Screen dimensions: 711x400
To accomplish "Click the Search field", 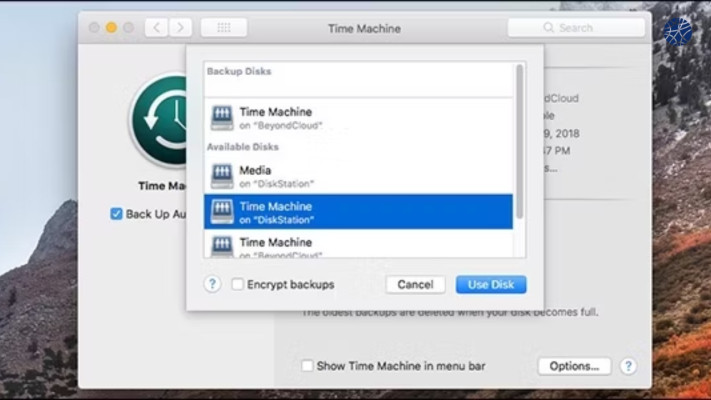I will click(x=576, y=28).
